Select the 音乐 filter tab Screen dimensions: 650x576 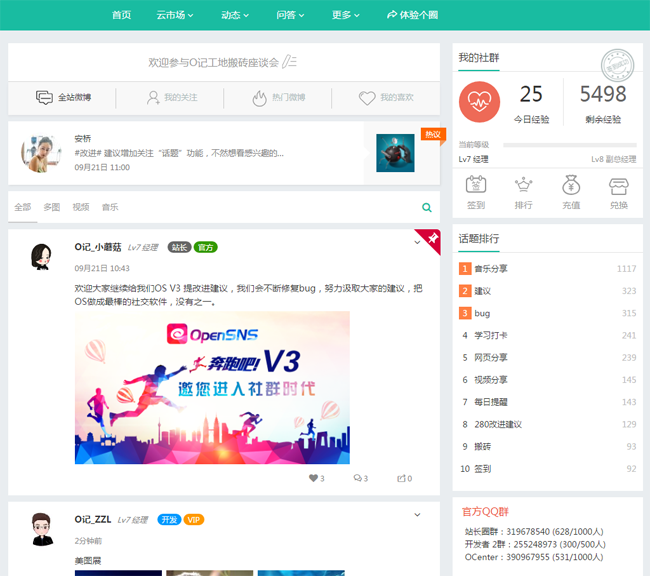point(110,207)
